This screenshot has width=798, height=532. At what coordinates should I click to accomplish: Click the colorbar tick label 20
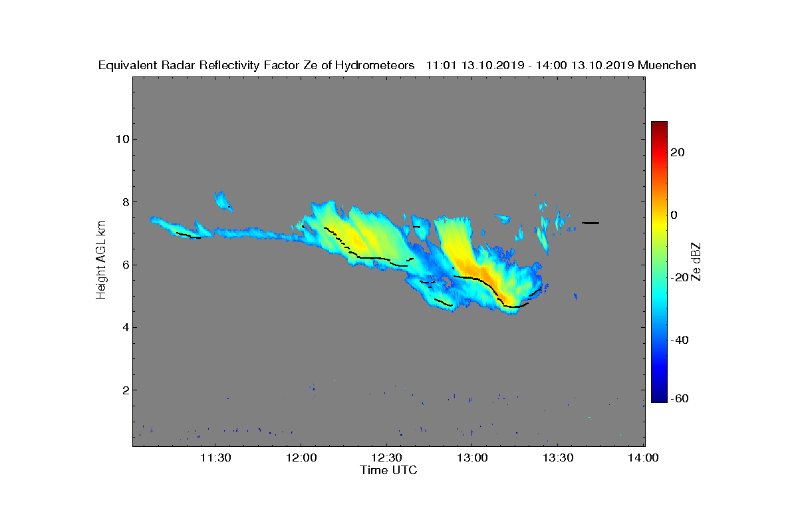678,152
